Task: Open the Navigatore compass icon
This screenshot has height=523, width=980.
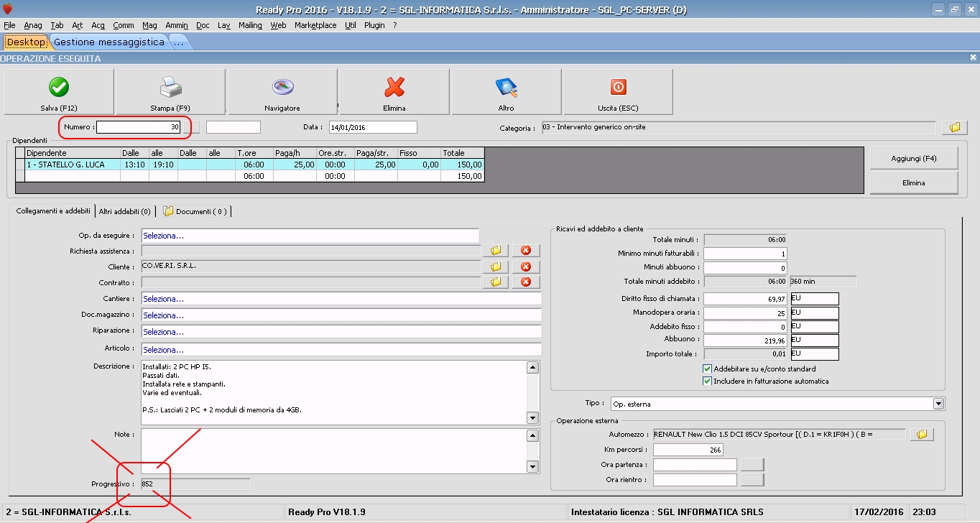Action: (x=282, y=88)
